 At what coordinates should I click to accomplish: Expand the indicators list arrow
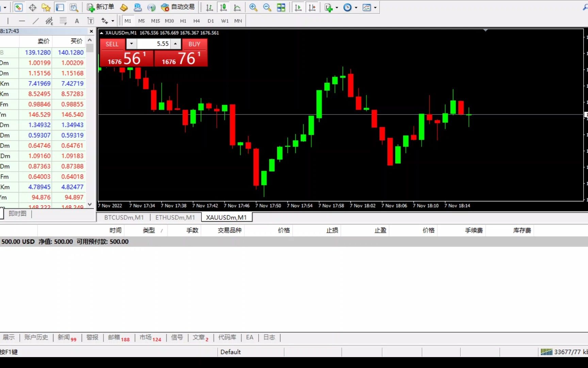coord(337,7)
